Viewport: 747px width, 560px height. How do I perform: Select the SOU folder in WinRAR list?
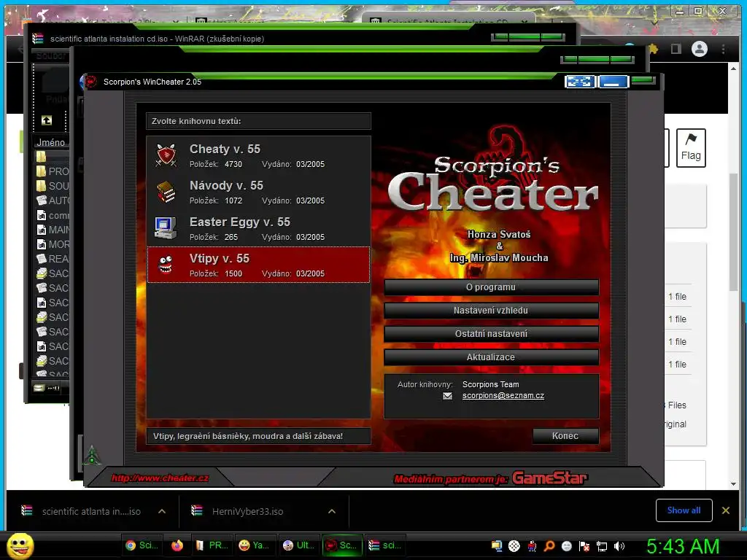point(53,186)
